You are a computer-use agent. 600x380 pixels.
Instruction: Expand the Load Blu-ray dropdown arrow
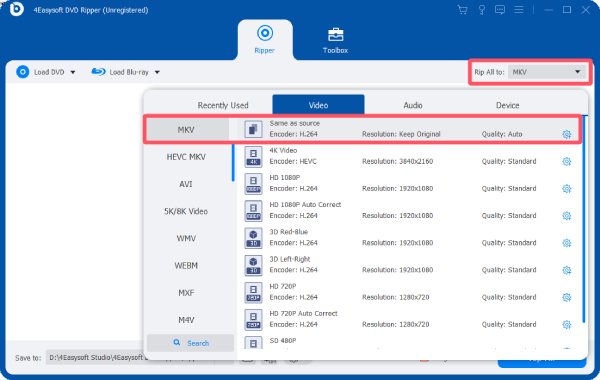(x=157, y=72)
